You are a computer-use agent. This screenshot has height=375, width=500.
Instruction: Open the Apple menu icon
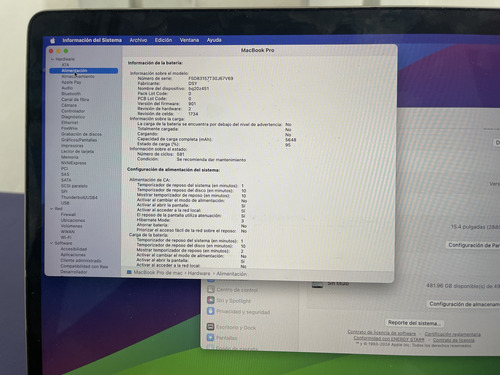pyautogui.click(x=53, y=41)
